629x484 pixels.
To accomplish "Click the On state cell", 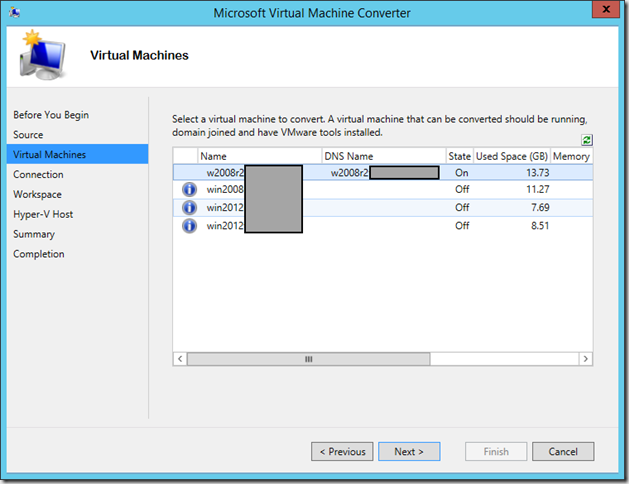I will pyautogui.click(x=461, y=173).
